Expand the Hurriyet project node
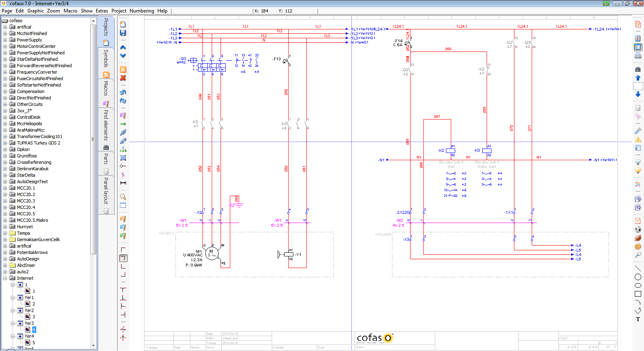This screenshot has height=351, width=644. (x=5, y=227)
